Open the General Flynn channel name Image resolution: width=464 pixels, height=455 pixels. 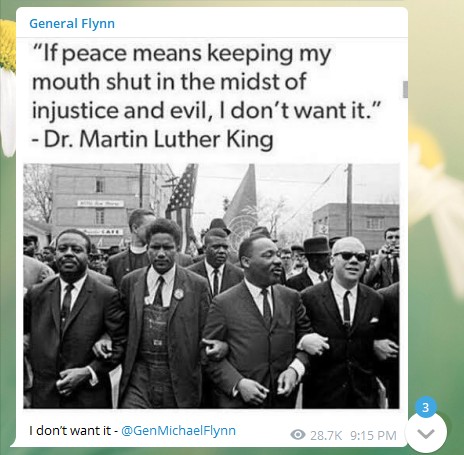pyautogui.click(x=72, y=24)
